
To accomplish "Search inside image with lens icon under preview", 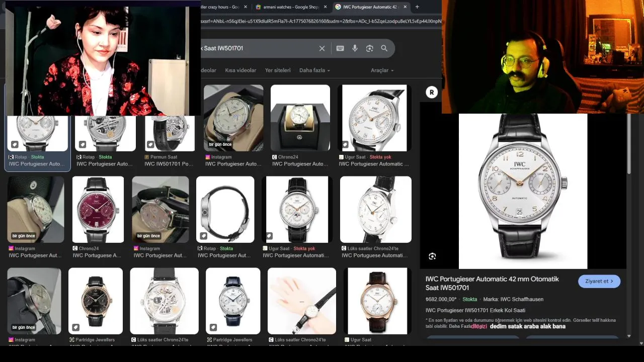I will tap(432, 256).
